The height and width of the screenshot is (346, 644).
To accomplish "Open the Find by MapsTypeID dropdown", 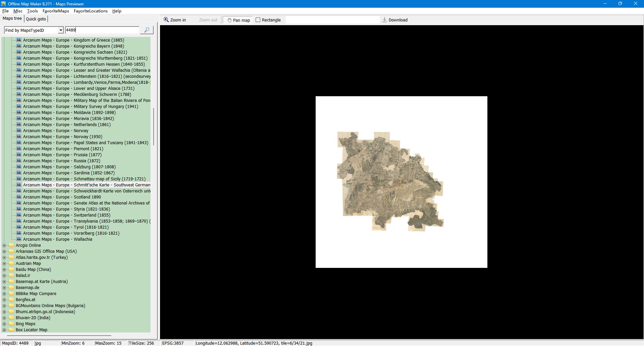I will (x=61, y=31).
